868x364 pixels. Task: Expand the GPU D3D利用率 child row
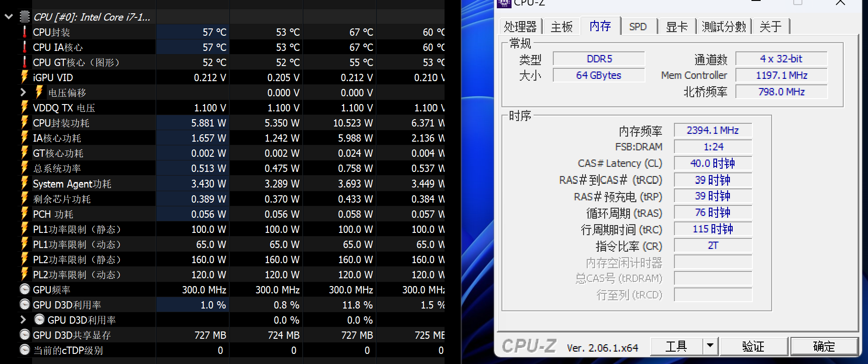point(23,320)
